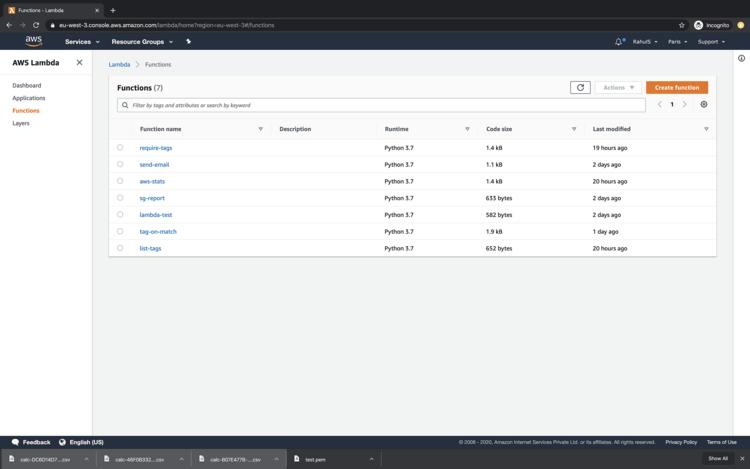
Task: Close the AWS Lambda side panel
Action: pyautogui.click(x=80, y=63)
